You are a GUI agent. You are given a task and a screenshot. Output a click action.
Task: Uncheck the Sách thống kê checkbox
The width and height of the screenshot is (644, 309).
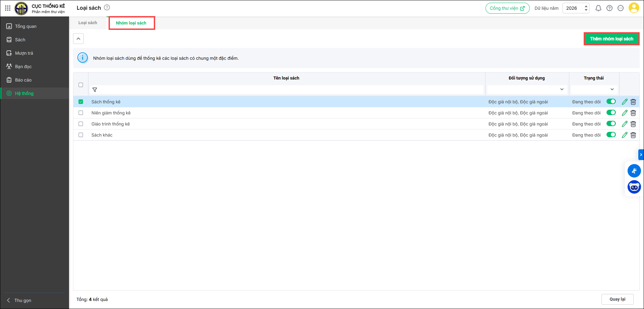click(x=81, y=102)
